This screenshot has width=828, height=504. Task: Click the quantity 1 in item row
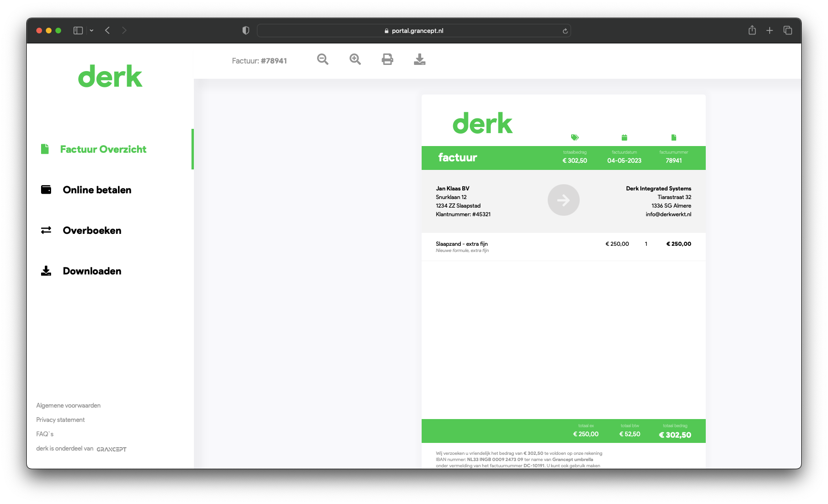[646, 244]
